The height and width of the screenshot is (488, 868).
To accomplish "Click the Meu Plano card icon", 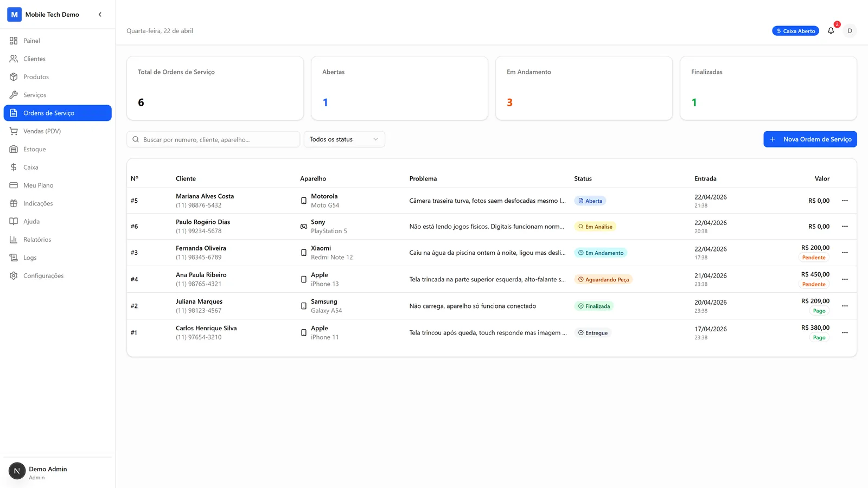I will point(14,185).
